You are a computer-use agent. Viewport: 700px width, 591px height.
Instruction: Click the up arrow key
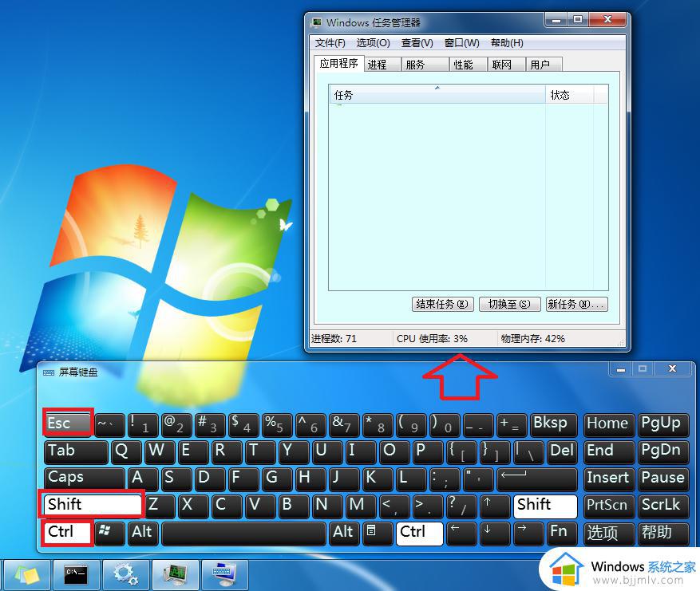click(x=495, y=506)
